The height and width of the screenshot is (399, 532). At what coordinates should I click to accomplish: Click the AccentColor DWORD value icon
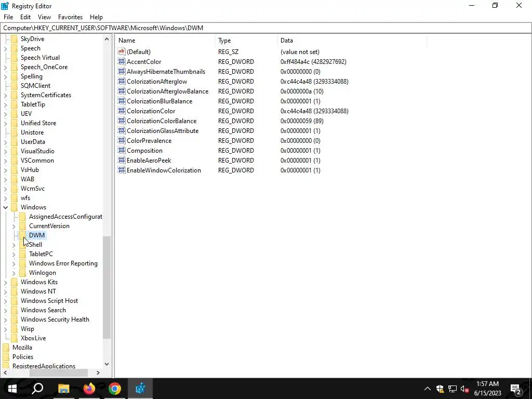pyautogui.click(x=122, y=61)
